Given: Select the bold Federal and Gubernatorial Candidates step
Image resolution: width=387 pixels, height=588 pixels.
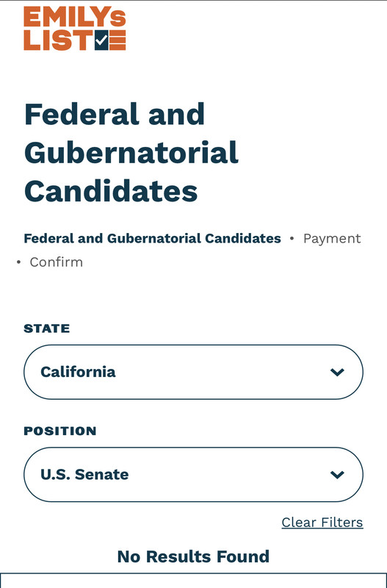Looking at the screenshot, I should 153,238.
